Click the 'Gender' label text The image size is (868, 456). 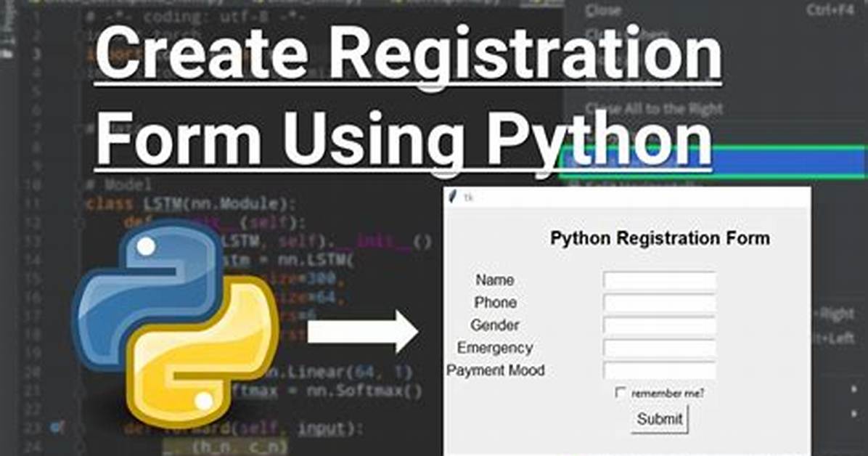pos(494,325)
